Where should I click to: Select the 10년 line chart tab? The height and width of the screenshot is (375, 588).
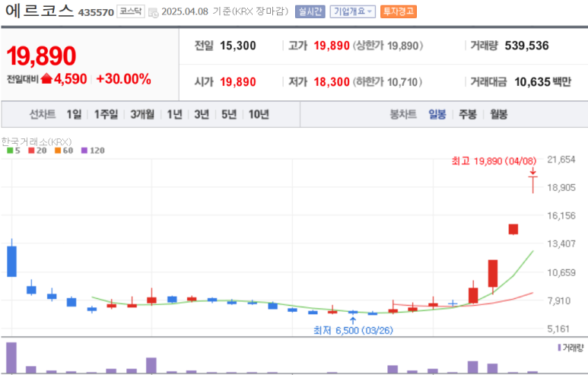pyautogui.click(x=259, y=114)
